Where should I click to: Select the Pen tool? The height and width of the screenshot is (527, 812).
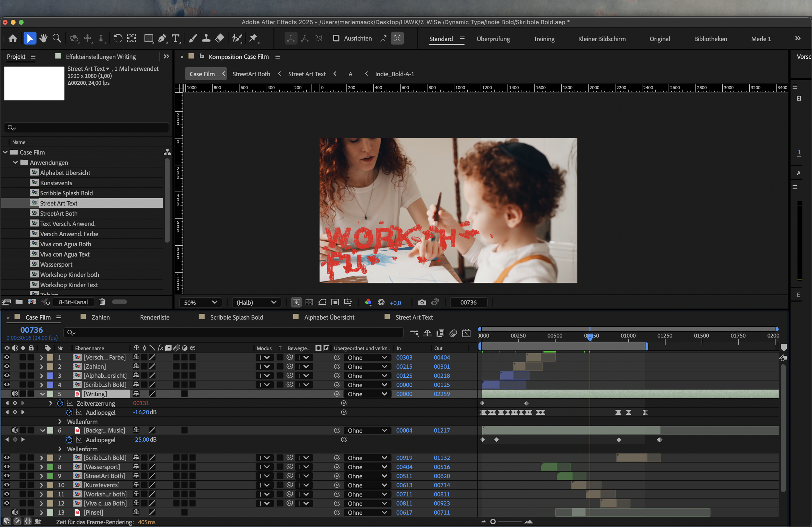pyautogui.click(x=162, y=39)
